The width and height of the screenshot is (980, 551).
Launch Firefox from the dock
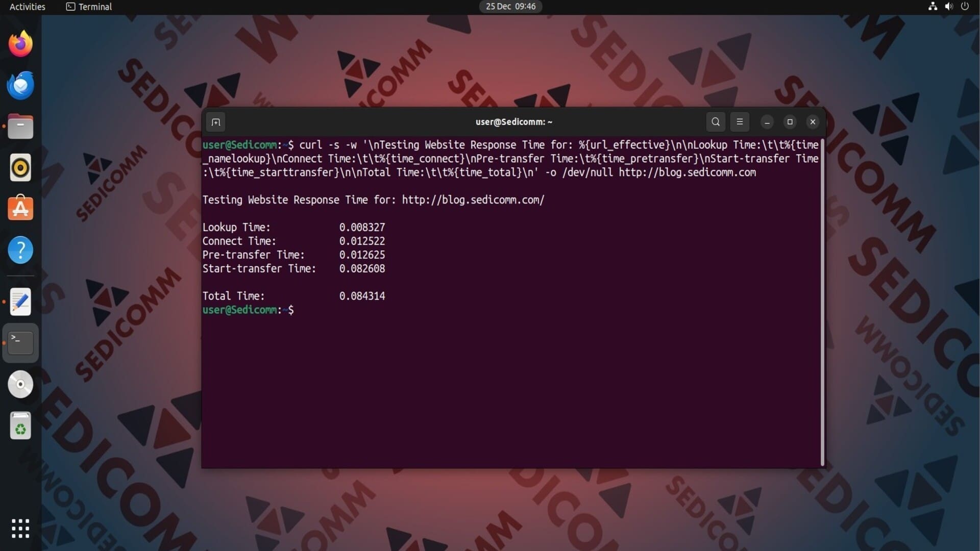[20, 44]
